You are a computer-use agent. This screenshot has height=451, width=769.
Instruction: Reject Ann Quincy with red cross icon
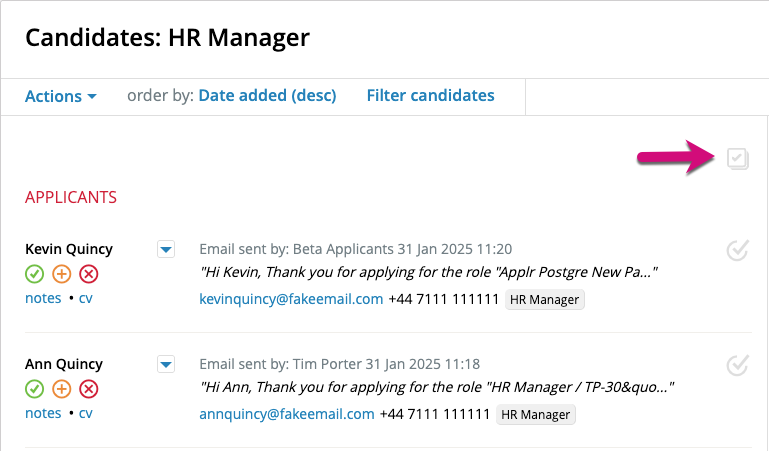pos(89,389)
